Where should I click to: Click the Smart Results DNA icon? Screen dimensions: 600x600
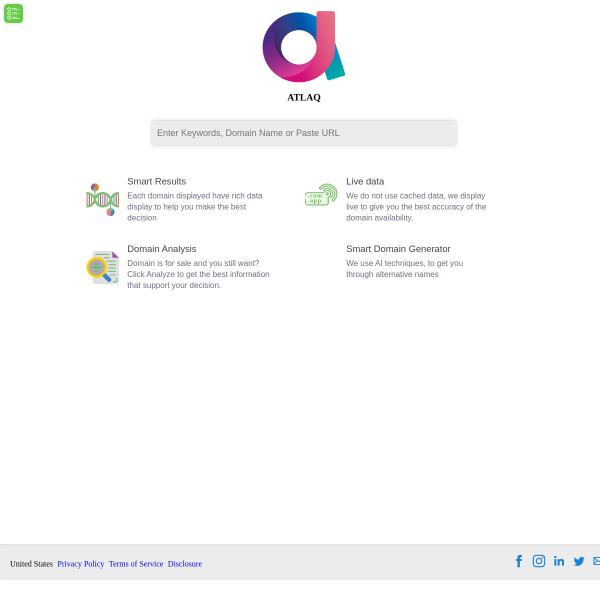coord(103,199)
